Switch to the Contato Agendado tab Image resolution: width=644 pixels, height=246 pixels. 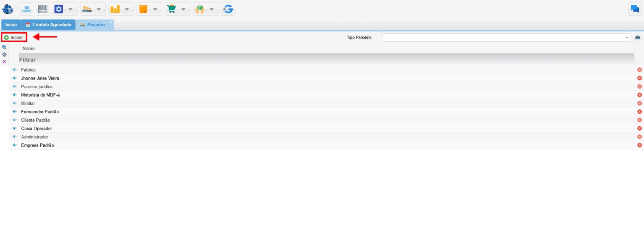(x=48, y=25)
